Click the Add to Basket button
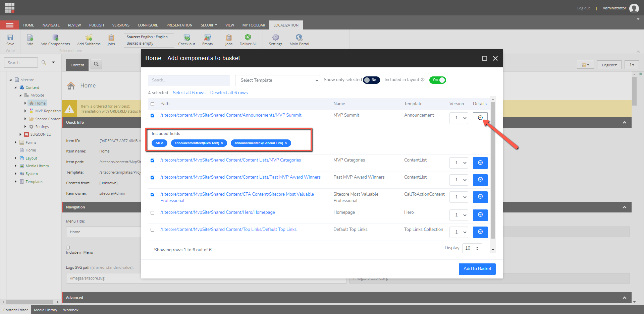This screenshot has height=314, width=644. click(x=477, y=269)
